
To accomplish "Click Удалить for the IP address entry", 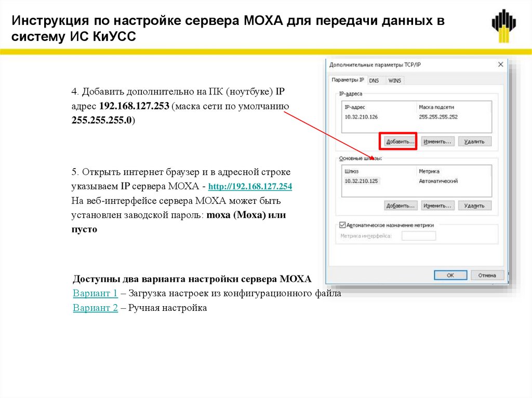I will coord(475,141).
